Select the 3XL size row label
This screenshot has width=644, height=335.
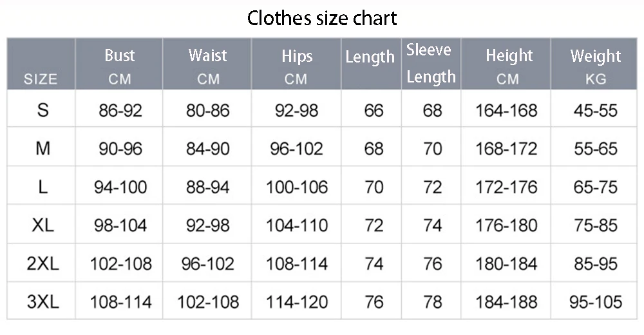tap(43, 301)
